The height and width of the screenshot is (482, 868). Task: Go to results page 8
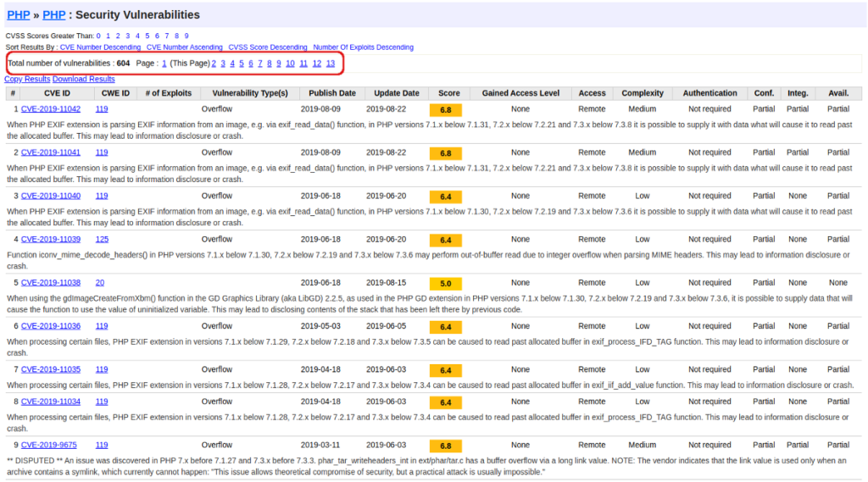click(x=269, y=64)
